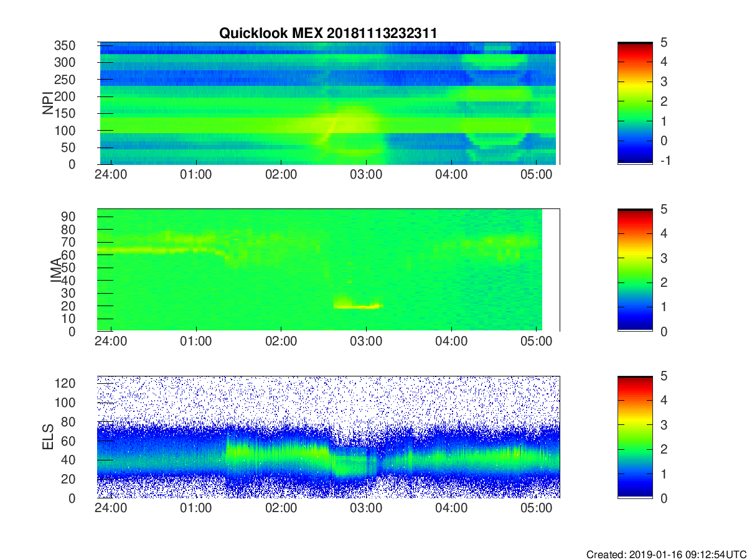Click the colorbar beside the IMA plot
The height and width of the screenshot is (560, 747).
[635, 270]
